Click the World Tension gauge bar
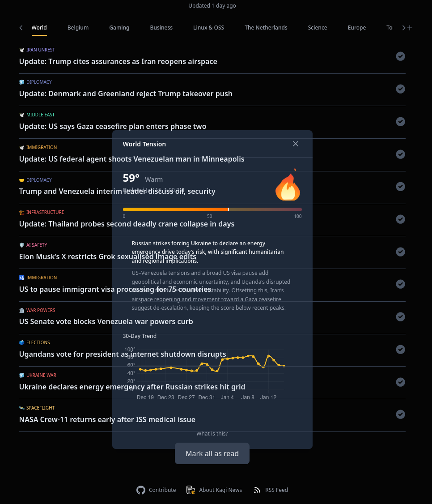 [212, 209]
